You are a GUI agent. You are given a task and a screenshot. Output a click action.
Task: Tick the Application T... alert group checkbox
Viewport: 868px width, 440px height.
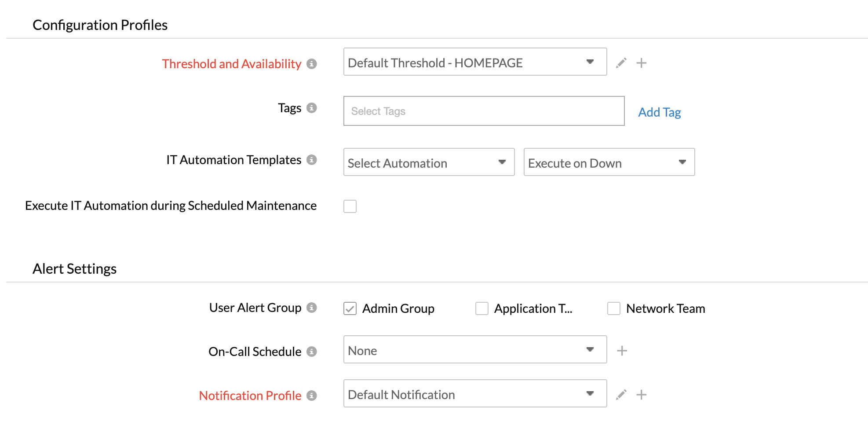[482, 308]
